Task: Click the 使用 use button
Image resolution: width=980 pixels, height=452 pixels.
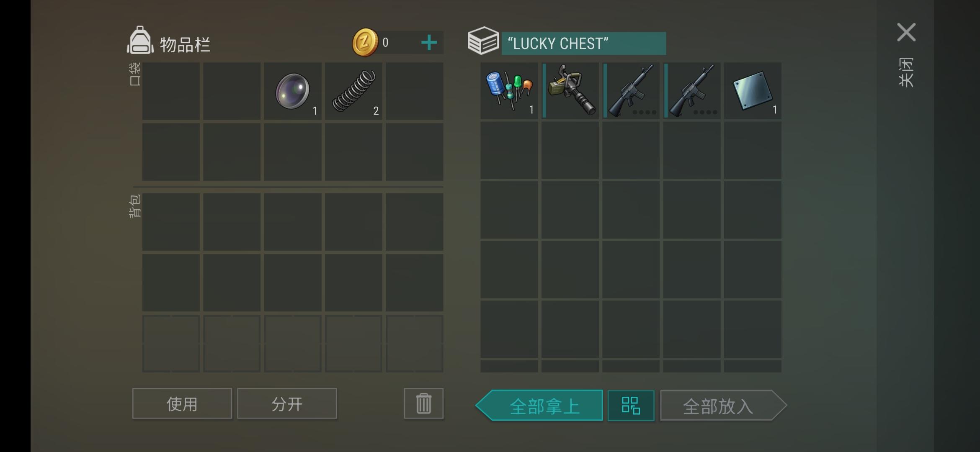Action: [x=182, y=403]
